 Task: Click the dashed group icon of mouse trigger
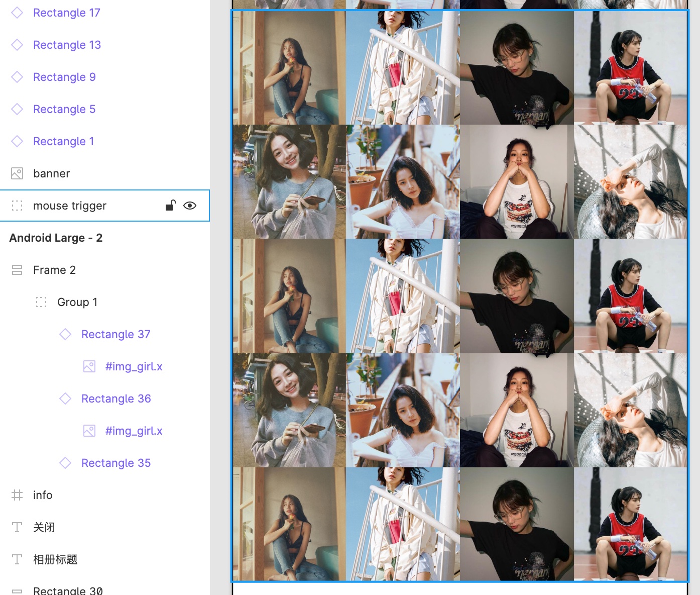17,206
